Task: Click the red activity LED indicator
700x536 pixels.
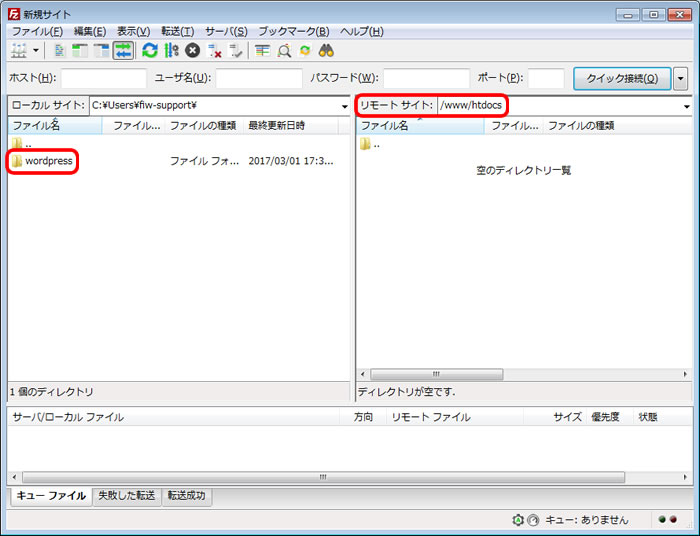Action: [673, 519]
